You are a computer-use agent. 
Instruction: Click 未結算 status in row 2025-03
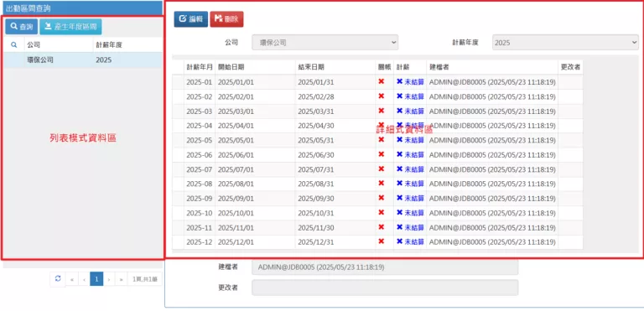[x=410, y=111]
